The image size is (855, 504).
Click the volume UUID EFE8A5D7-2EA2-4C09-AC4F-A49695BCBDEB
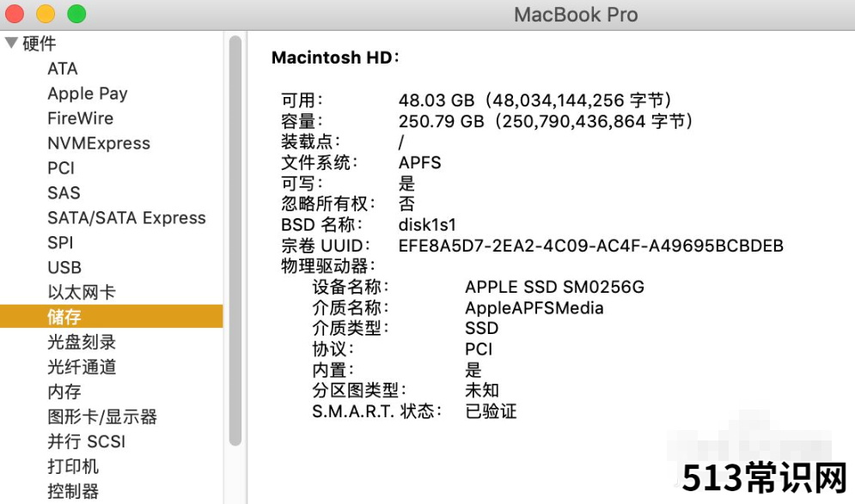pos(591,246)
